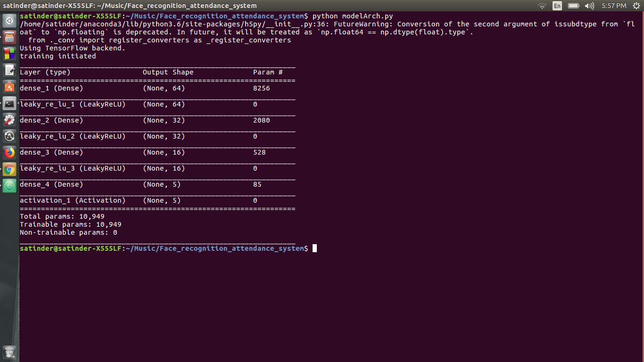
Task: Open Ubuntu Software Center in the dock
Action: tap(9, 87)
